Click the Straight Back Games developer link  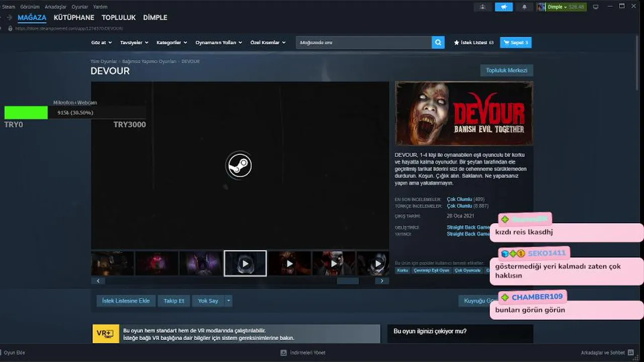click(468, 228)
